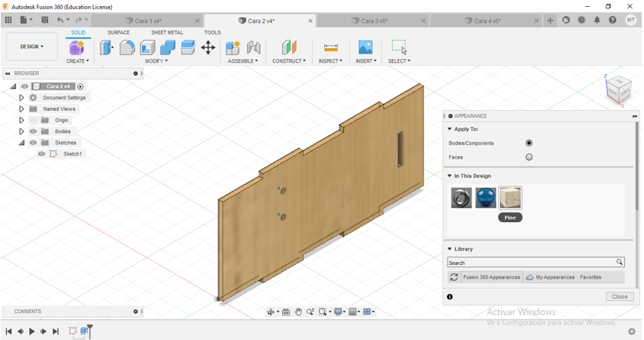Viewport: 644px width, 340px height.
Task: Switch to the SHEET METAL tab
Action: (x=166, y=33)
